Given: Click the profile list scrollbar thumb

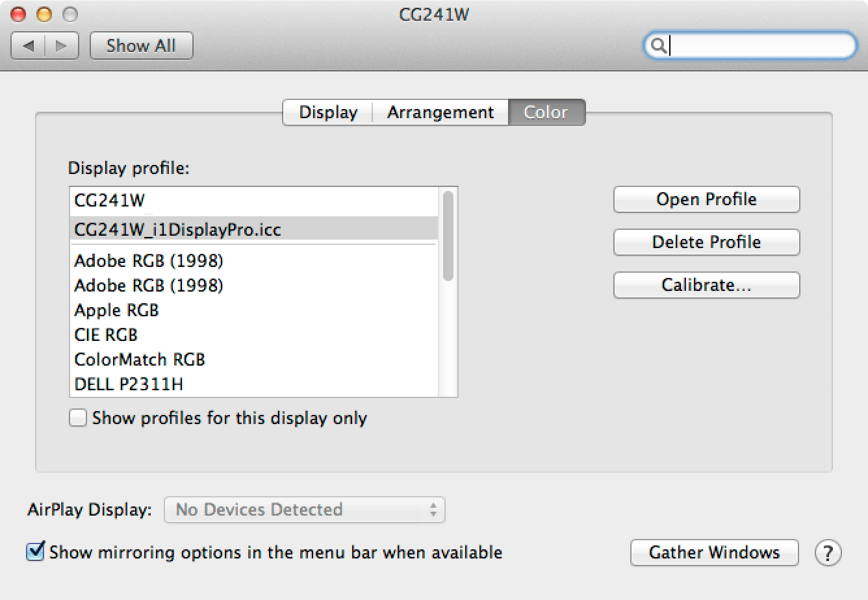Looking at the screenshot, I should click(448, 236).
